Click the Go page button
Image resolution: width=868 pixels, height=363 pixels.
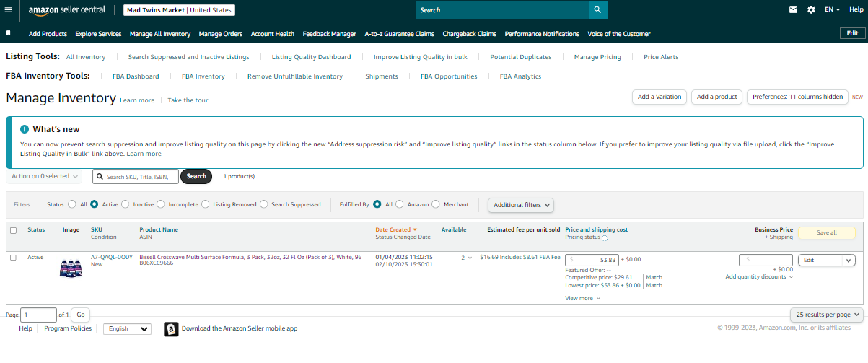click(81, 315)
